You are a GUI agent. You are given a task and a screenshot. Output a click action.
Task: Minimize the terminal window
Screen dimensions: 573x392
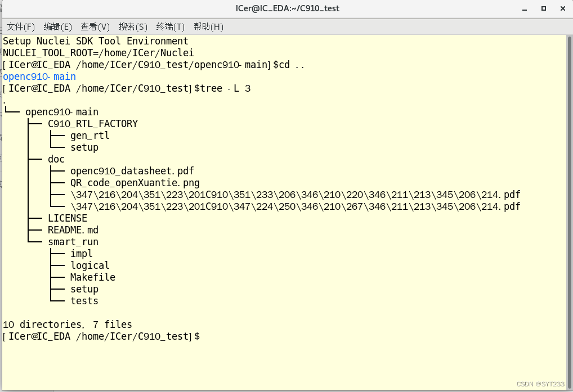pyautogui.click(x=525, y=9)
